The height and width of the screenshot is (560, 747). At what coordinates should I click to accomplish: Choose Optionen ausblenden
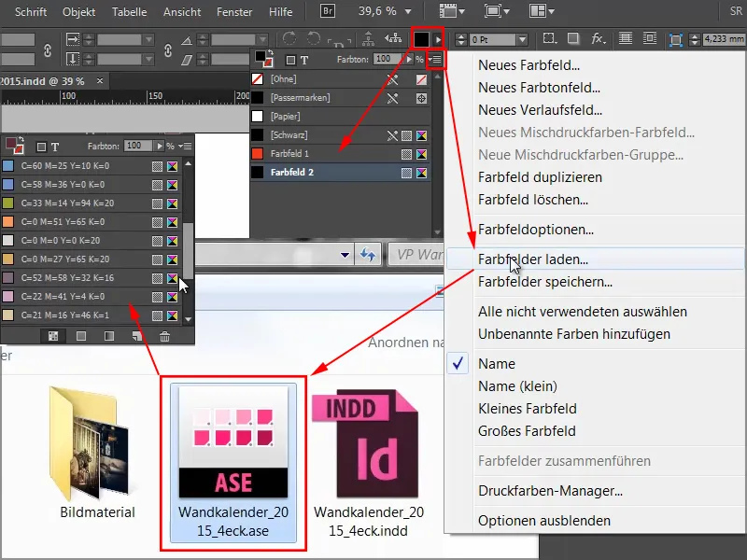click(544, 521)
